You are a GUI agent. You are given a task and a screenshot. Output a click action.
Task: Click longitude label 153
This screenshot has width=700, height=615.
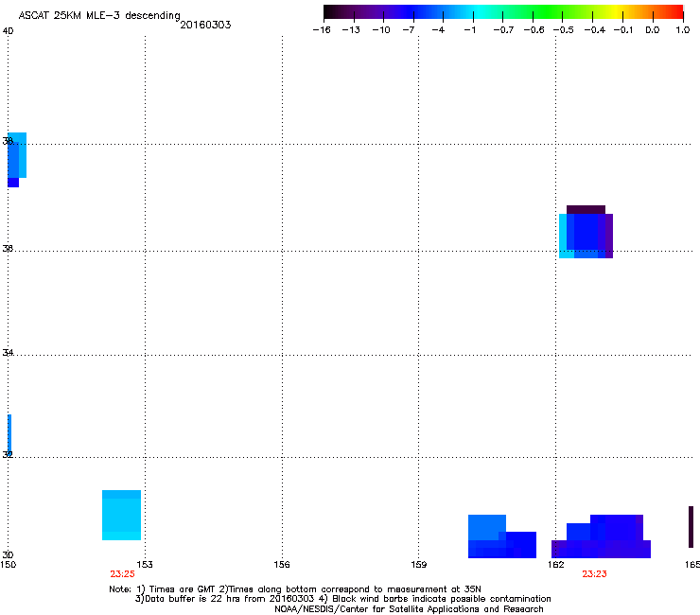[145, 565]
